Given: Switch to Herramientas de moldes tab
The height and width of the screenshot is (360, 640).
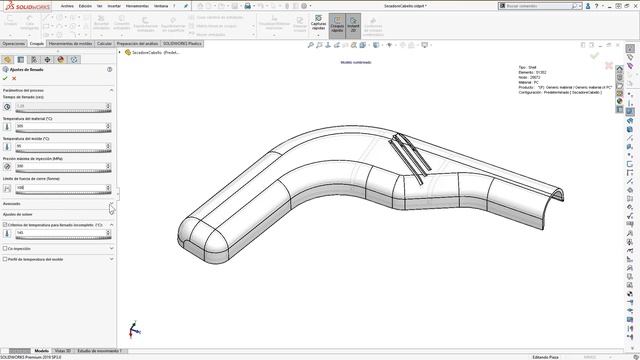Looking at the screenshot, I should click(71, 44).
